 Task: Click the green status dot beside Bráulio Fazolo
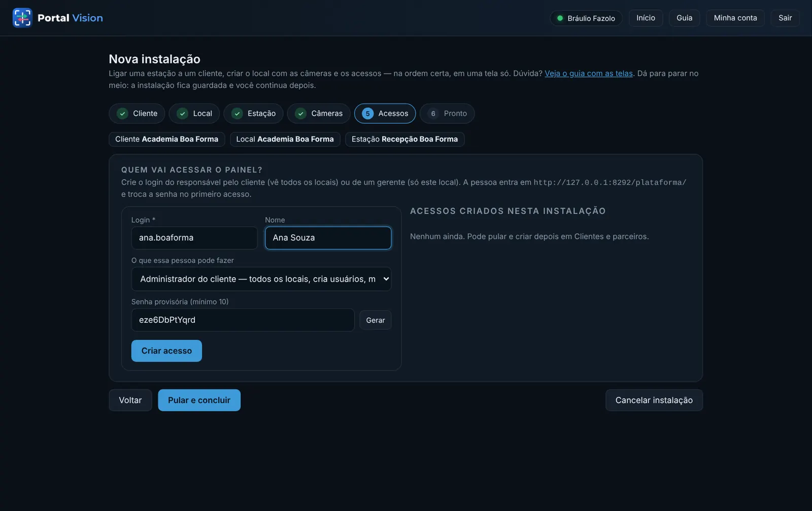pos(560,18)
